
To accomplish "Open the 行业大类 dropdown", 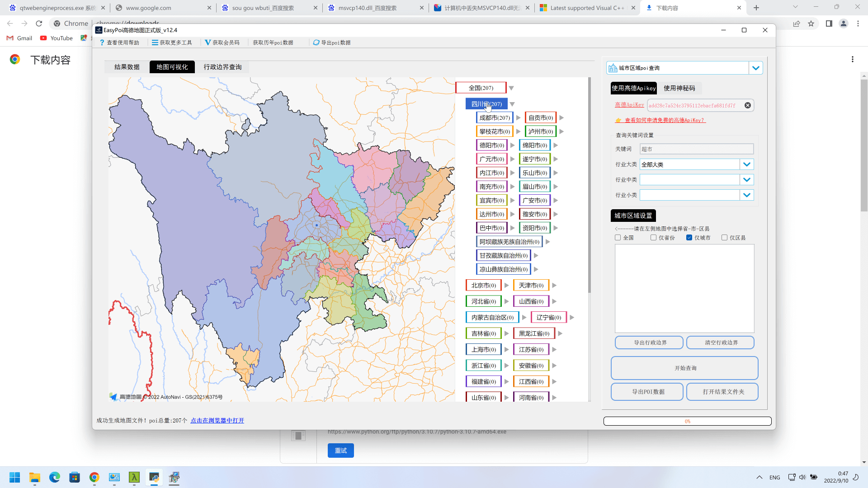I will (746, 164).
